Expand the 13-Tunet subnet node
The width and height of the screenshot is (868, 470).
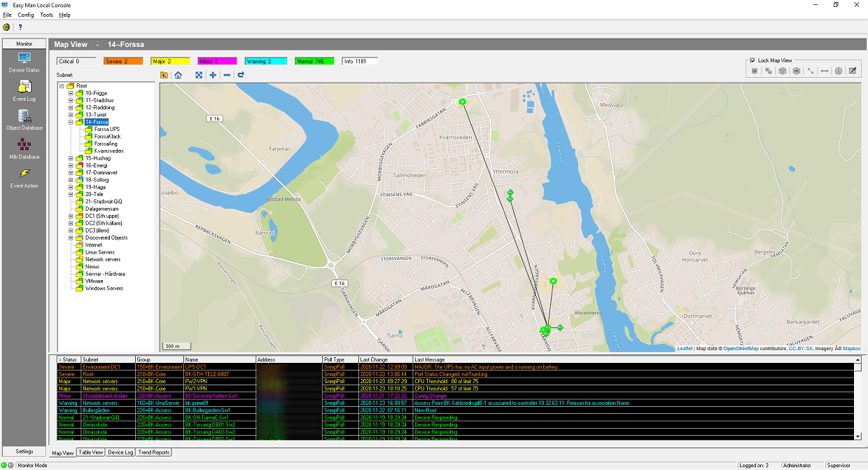coord(71,115)
